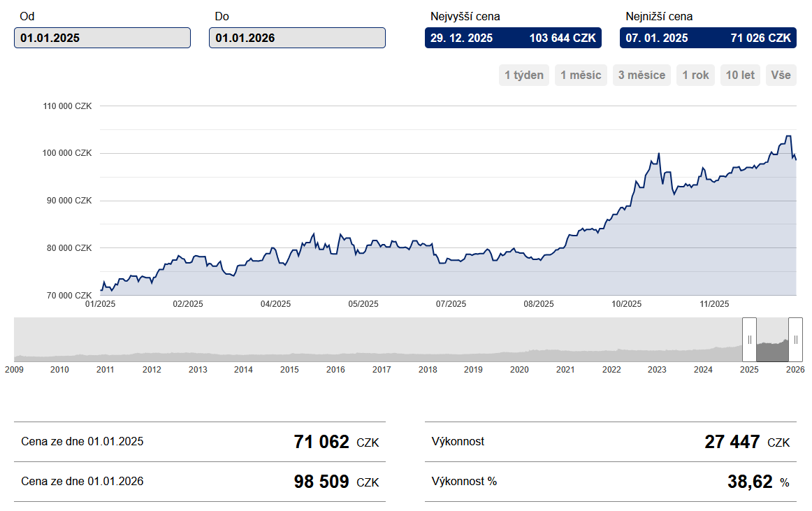Click the 10/2025 label on chart axis

tap(626, 304)
